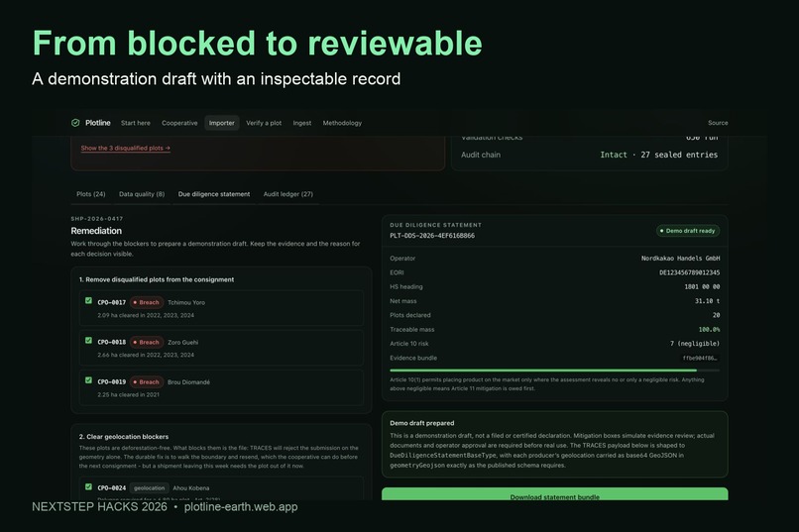The height and width of the screenshot is (532, 799).
Task: Select the Due diligence statement tab
Action: (214, 194)
